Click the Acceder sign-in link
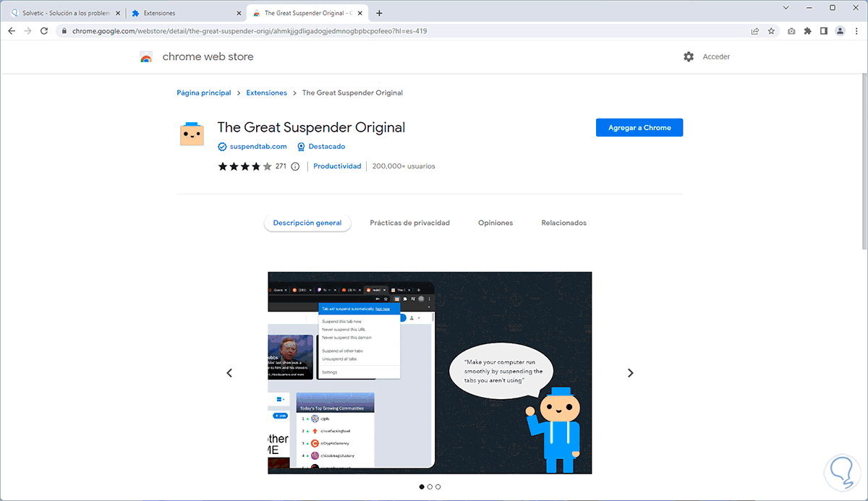868x501 pixels. pos(716,56)
